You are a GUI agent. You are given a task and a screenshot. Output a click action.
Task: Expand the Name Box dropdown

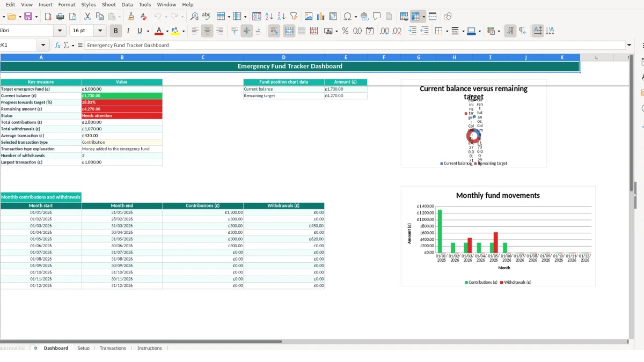43,45
